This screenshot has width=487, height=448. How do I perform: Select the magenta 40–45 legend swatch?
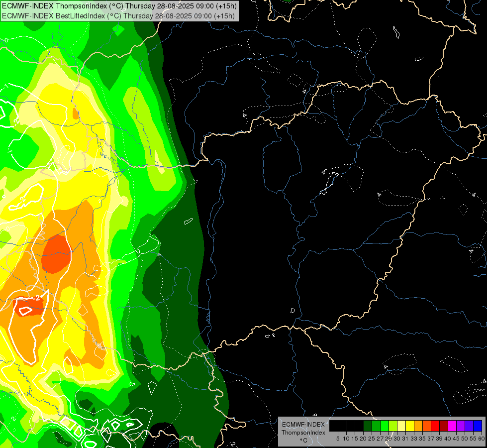coord(452,426)
